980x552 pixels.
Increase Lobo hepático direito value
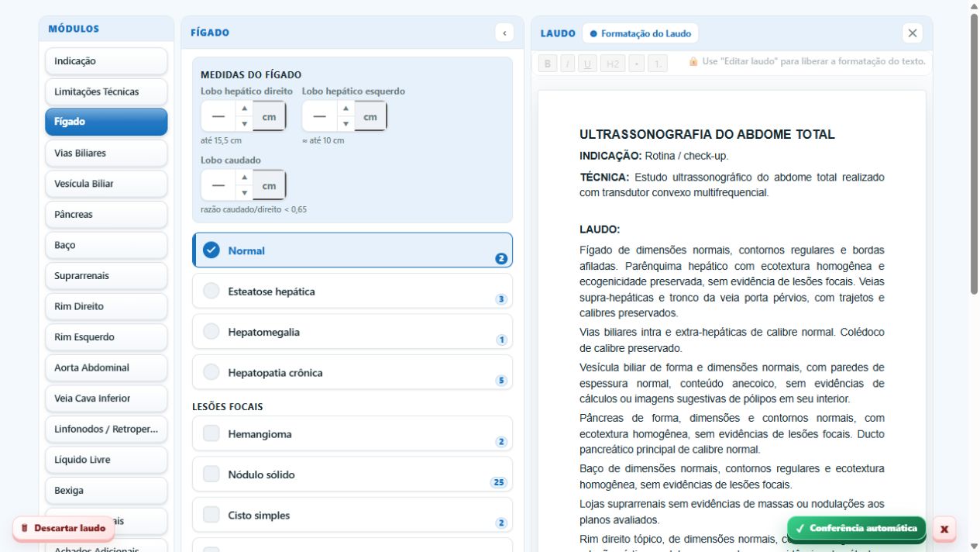244,109
